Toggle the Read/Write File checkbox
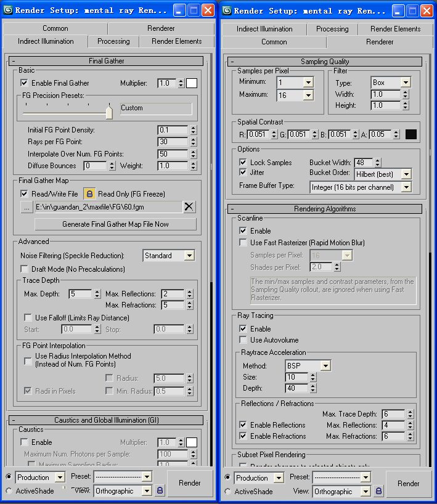Screen dimensions: 437x504 tap(24, 193)
